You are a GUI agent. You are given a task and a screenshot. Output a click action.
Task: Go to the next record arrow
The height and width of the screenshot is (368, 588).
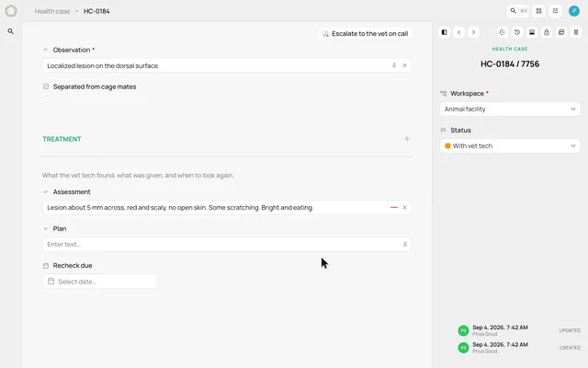click(473, 32)
